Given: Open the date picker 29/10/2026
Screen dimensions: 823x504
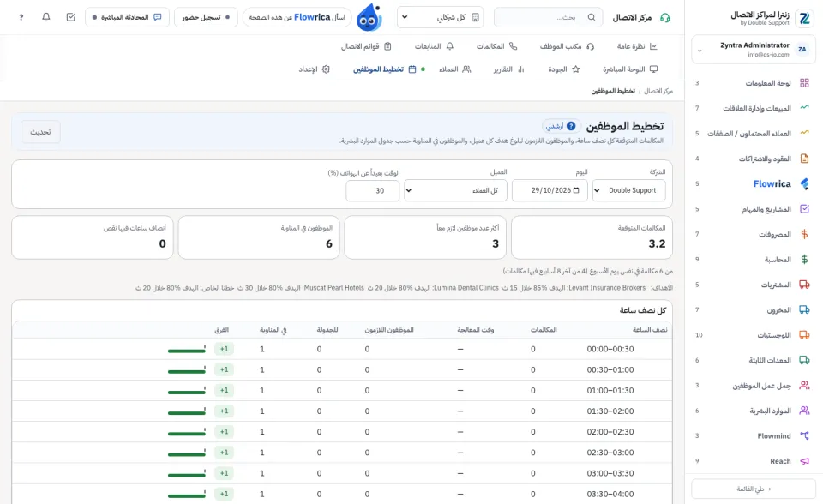Looking at the screenshot, I should click(x=550, y=190).
